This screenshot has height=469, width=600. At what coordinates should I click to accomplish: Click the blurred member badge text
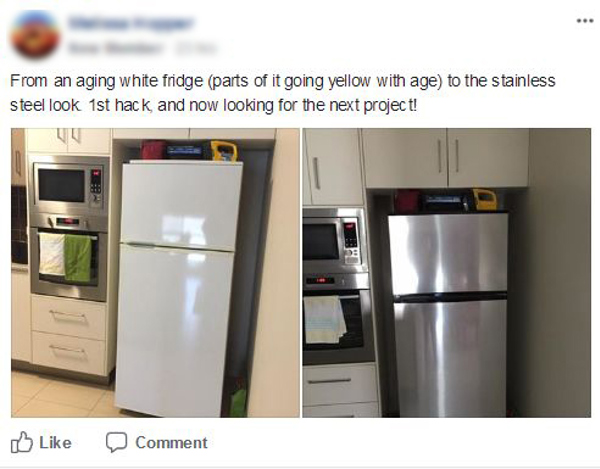click(115, 48)
